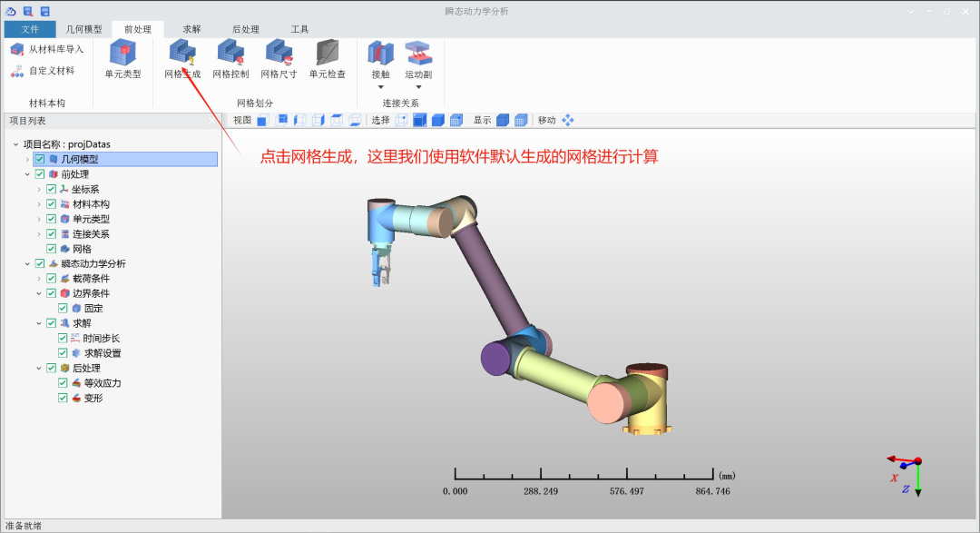Select the 时间步长 tree item
Screen dimensions: 980x533
(102, 338)
